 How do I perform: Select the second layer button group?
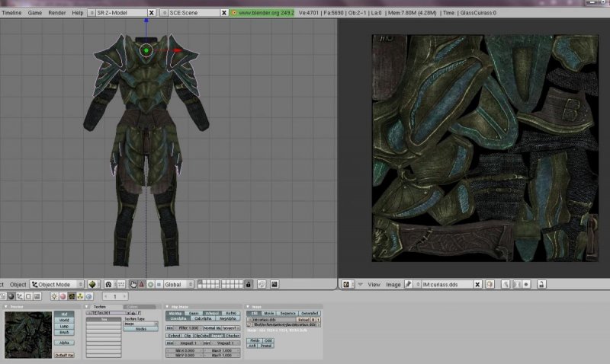click(x=233, y=284)
